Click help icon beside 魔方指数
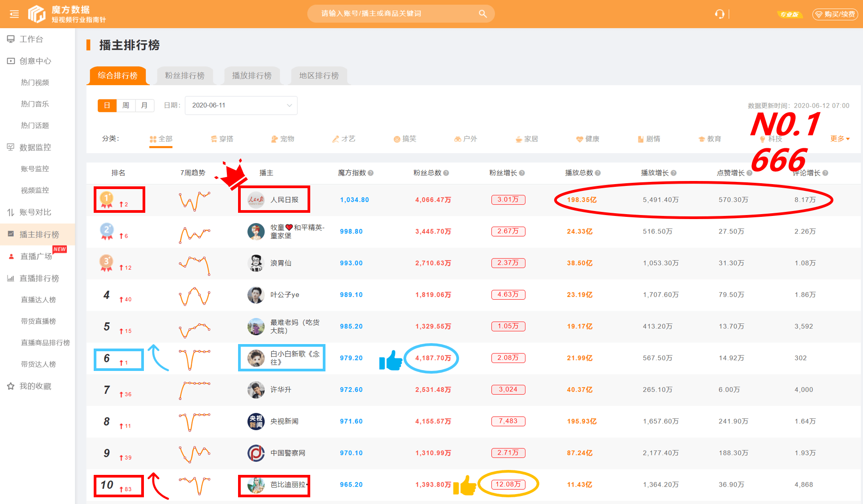The image size is (863, 504). coord(371,173)
